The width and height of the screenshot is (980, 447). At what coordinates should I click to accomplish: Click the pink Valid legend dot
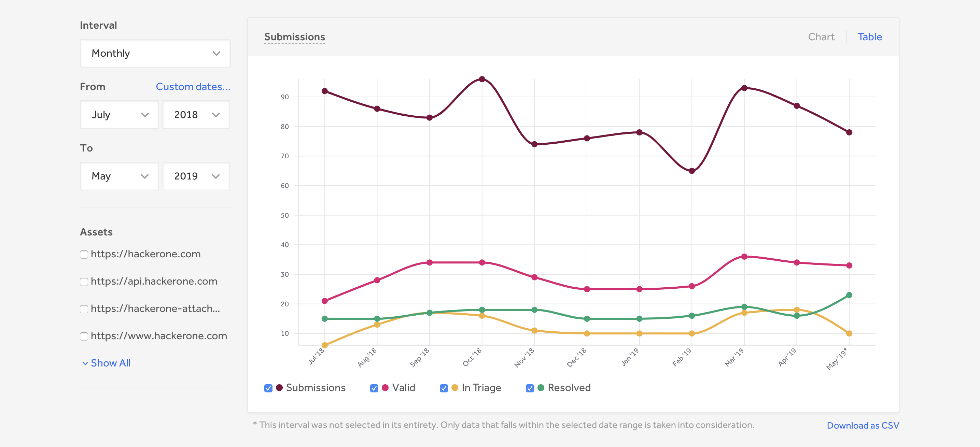[x=385, y=388]
